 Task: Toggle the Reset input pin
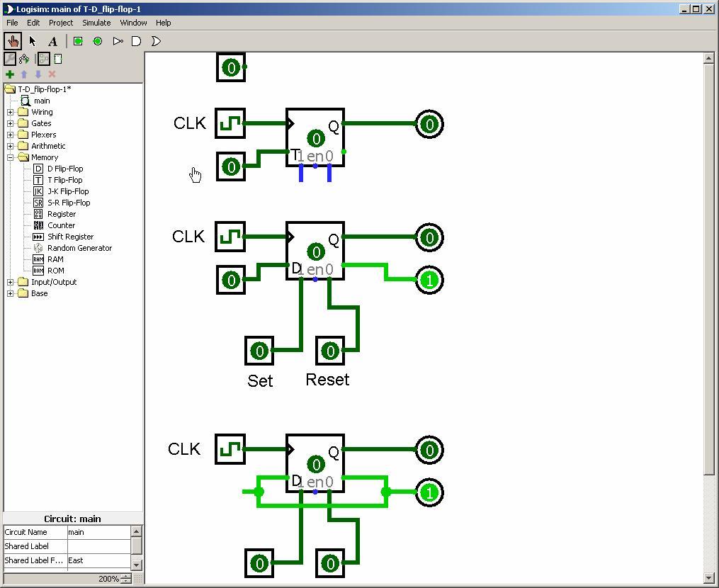[x=330, y=351]
